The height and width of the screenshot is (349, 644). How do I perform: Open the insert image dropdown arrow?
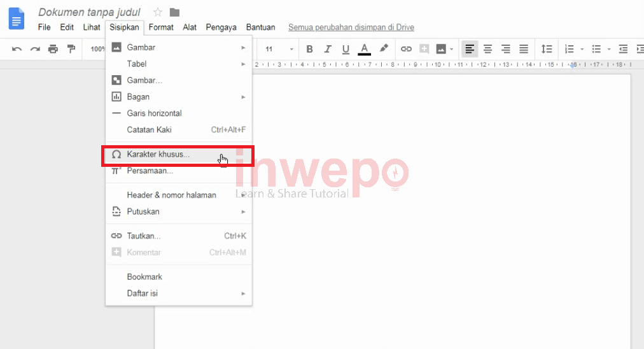coord(451,49)
